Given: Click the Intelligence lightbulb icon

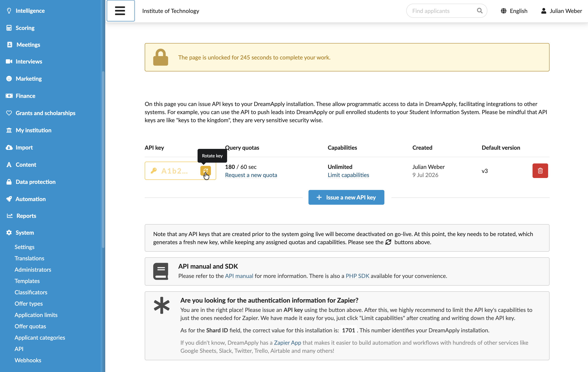Looking at the screenshot, I should pos(9,11).
